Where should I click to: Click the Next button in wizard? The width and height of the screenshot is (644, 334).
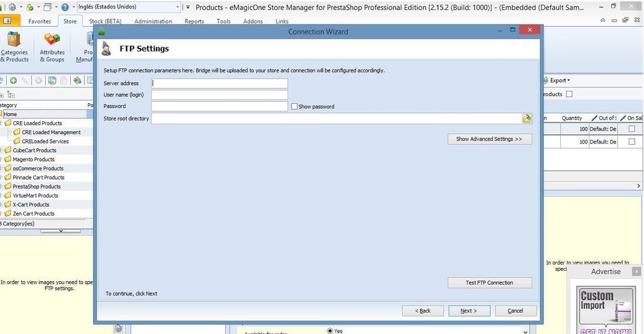(469, 311)
